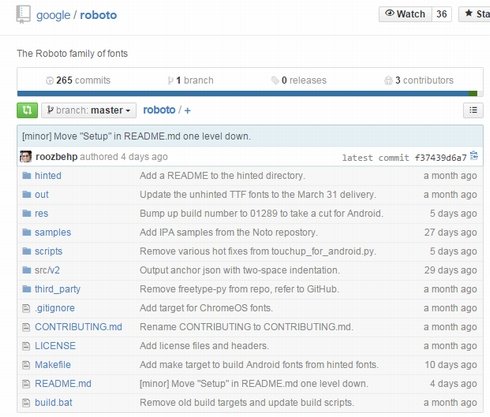The image size is (490, 417).
Task: Open the branch: master dropdown
Action: click(89, 110)
